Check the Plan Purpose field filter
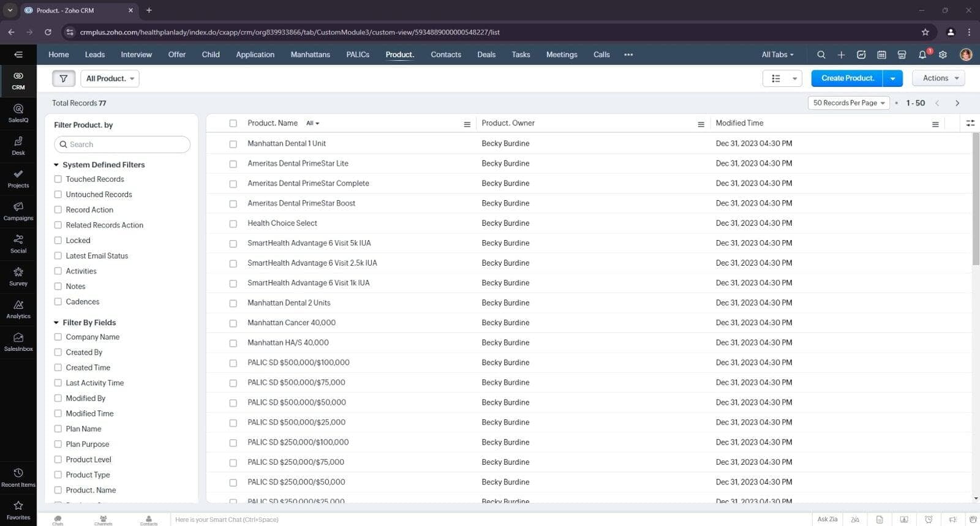This screenshot has width=980, height=526. [x=58, y=445]
